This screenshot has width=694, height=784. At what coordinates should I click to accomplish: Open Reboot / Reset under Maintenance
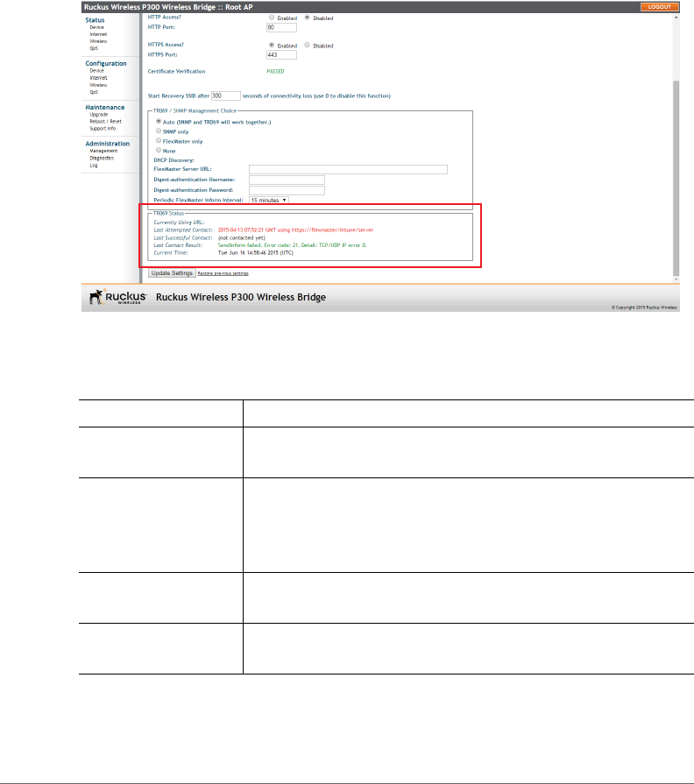(105, 122)
